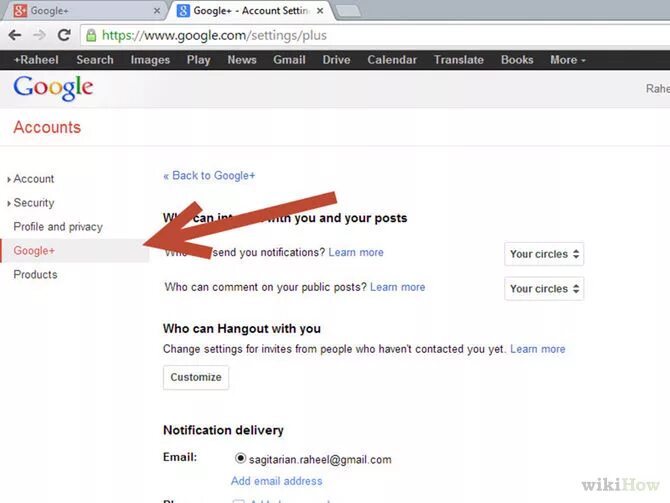The image size is (670, 503).
Task: Click the Customize button
Action: click(x=196, y=377)
